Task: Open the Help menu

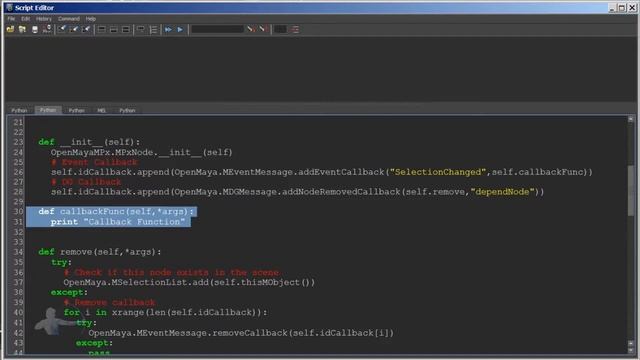Action: (91, 19)
